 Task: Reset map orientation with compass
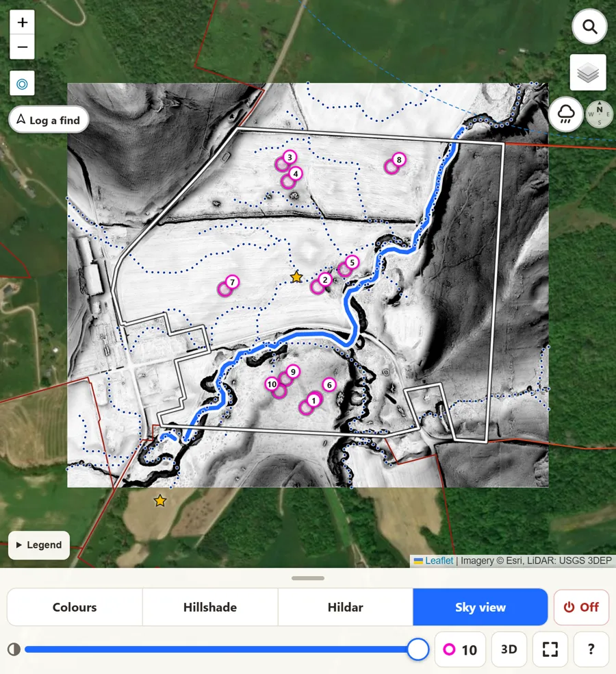pos(600,114)
